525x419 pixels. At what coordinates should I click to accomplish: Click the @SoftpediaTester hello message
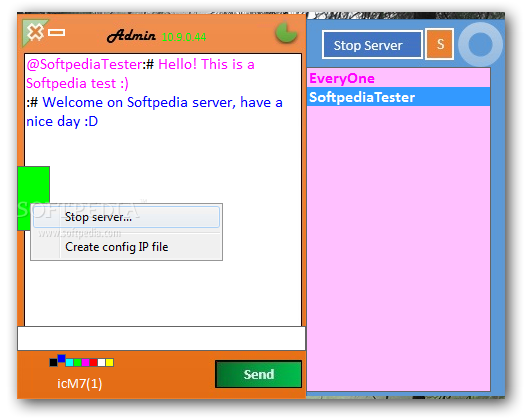click(141, 74)
